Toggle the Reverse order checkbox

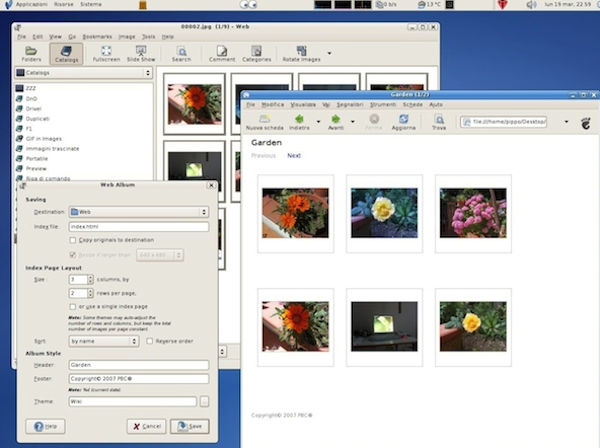pyautogui.click(x=149, y=341)
